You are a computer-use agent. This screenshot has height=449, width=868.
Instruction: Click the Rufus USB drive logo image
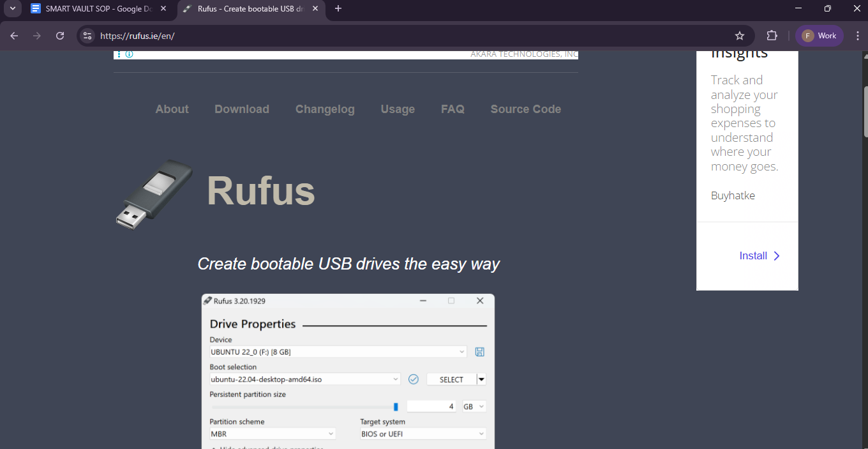153,194
